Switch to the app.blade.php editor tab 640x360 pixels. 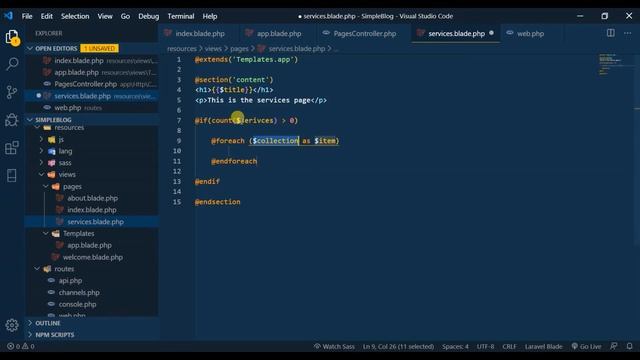click(x=277, y=33)
